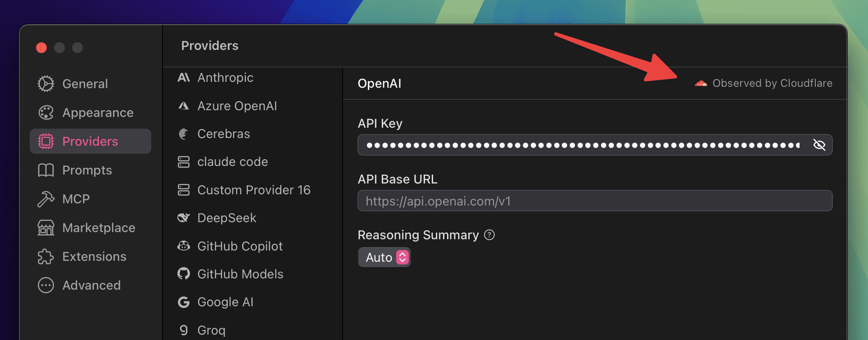The width and height of the screenshot is (868, 340).
Task: Close the settings window red button
Action: coord(41,48)
